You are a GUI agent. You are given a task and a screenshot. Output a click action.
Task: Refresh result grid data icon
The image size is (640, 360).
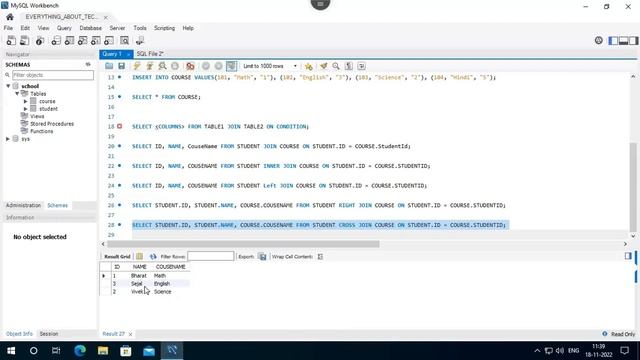153,257
